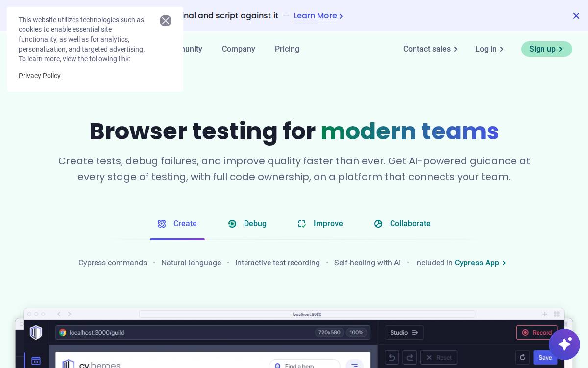
Task: Click the mock browser back arrow
Action: [x=59, y=314]
